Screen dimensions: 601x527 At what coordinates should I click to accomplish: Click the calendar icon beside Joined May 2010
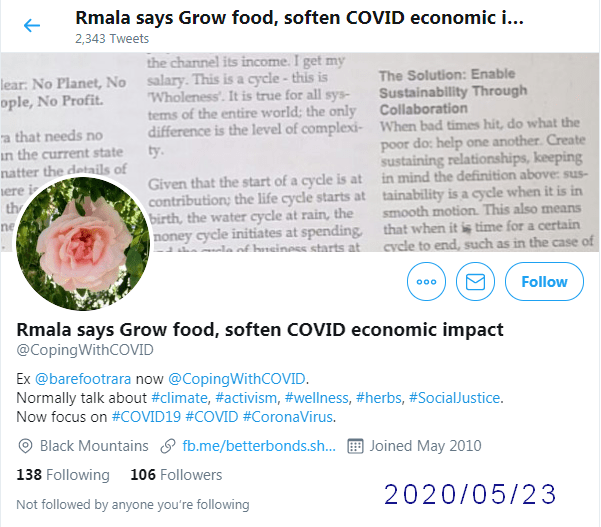click(355, 446)
